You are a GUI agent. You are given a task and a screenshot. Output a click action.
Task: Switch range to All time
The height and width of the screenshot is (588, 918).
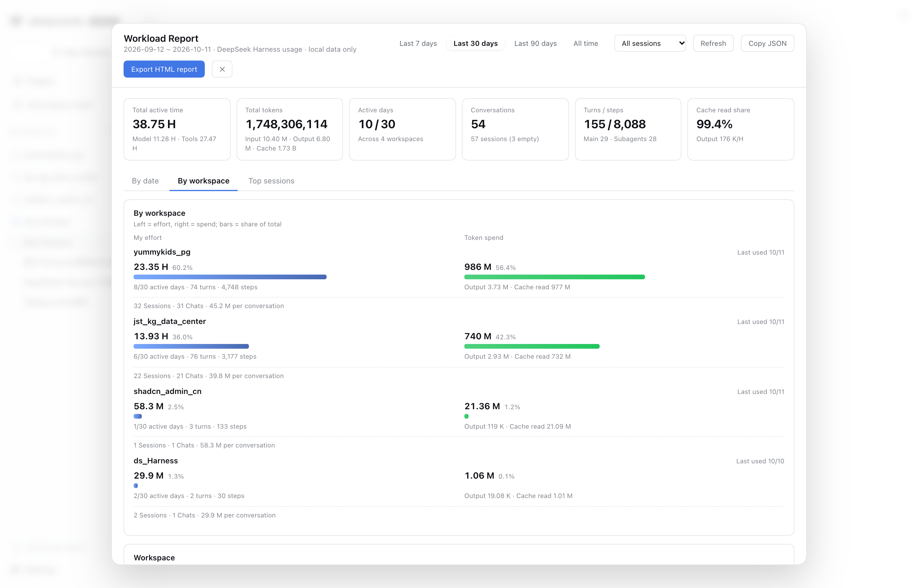coord(585,43)
